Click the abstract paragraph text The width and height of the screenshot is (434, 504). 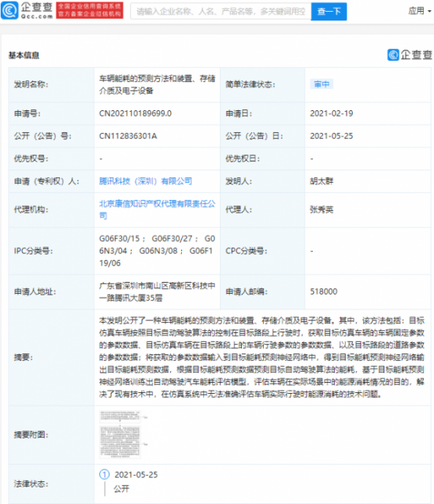[x=262, y=357]
